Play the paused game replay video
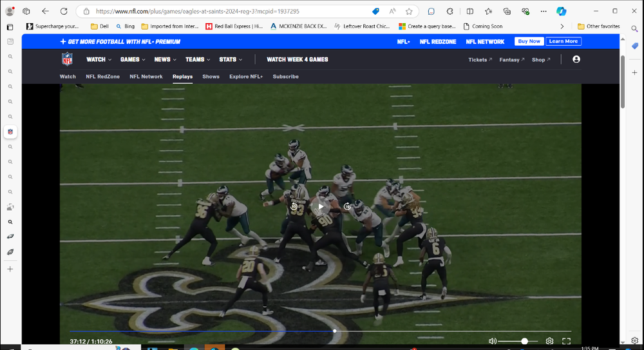 [321, 207]
